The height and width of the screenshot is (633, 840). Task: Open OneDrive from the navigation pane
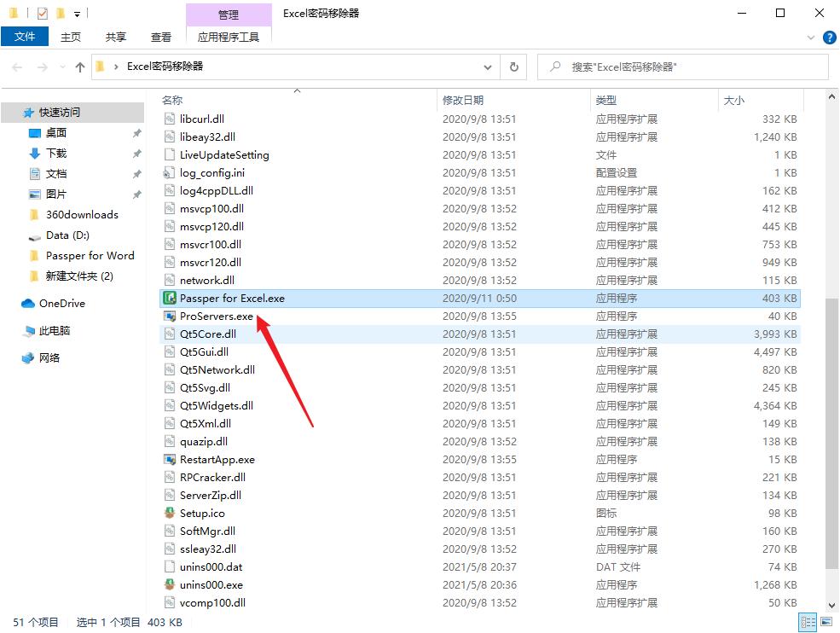pyautogui.click(x=60, y=303)
